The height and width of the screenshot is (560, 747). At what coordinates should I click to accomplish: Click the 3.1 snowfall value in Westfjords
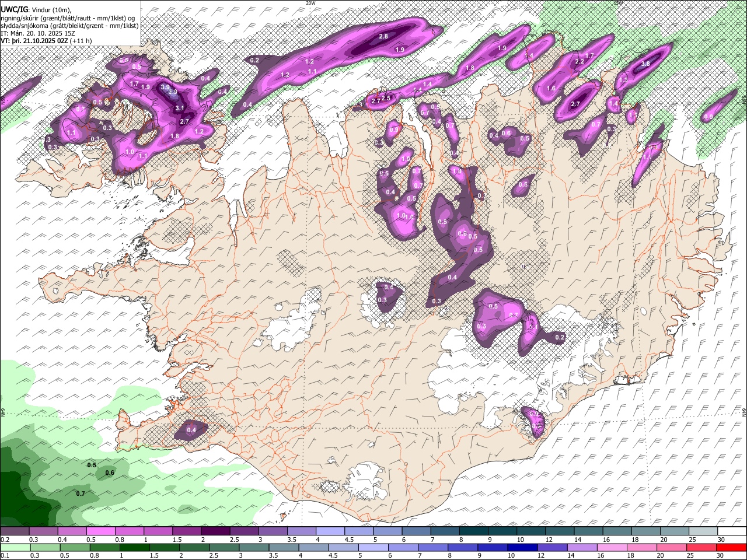point(180,108)
